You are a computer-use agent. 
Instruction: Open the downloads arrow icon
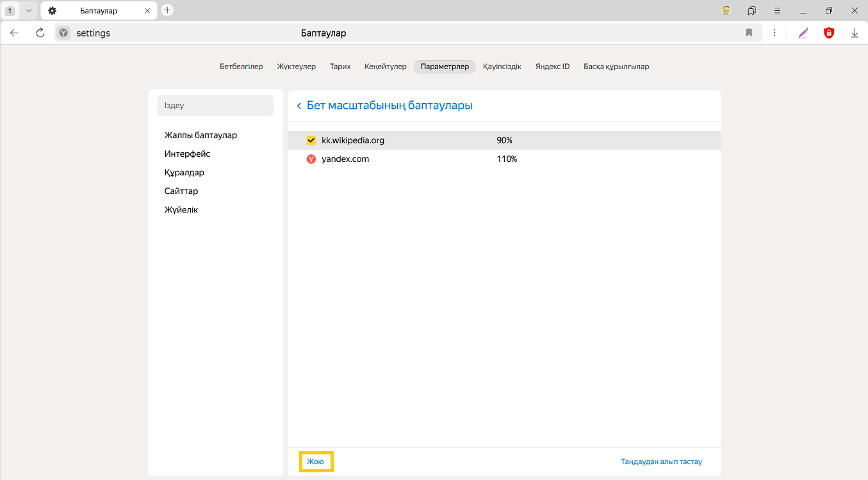tap(855, 33)
